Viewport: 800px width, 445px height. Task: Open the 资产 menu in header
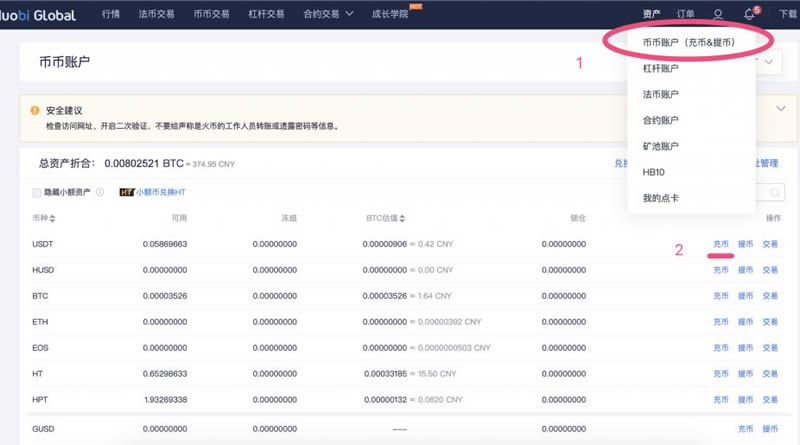click(x=652, y=14)
